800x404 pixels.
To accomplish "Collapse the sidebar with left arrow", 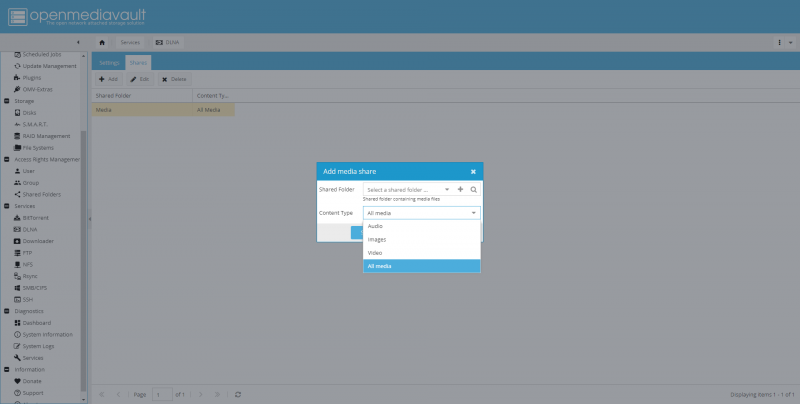I will (x=78, y=42).
